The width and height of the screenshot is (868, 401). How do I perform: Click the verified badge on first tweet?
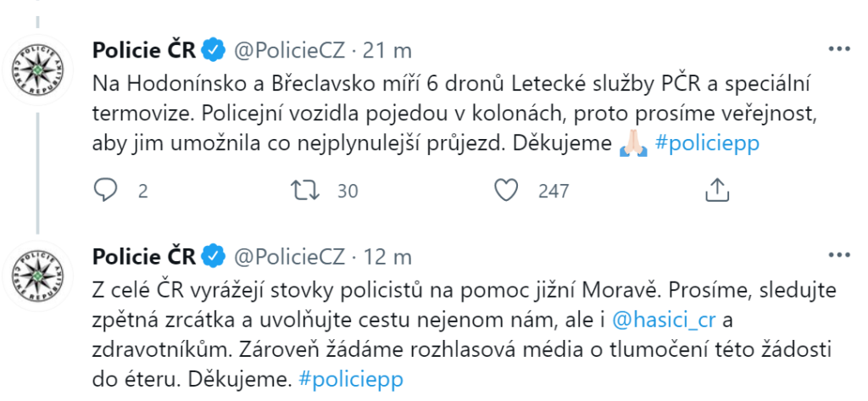[214, 50]
